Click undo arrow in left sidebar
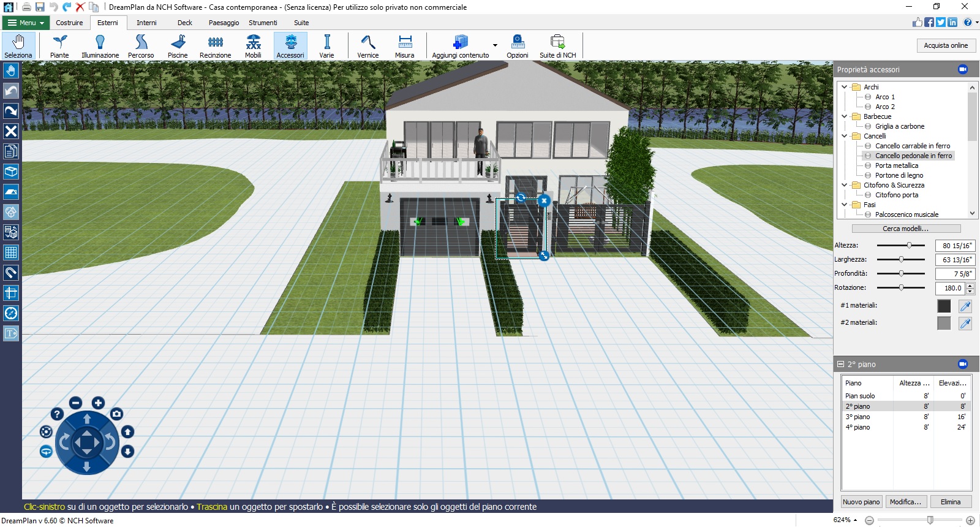Viewport: 980px width, 527px height. (11, 91)
